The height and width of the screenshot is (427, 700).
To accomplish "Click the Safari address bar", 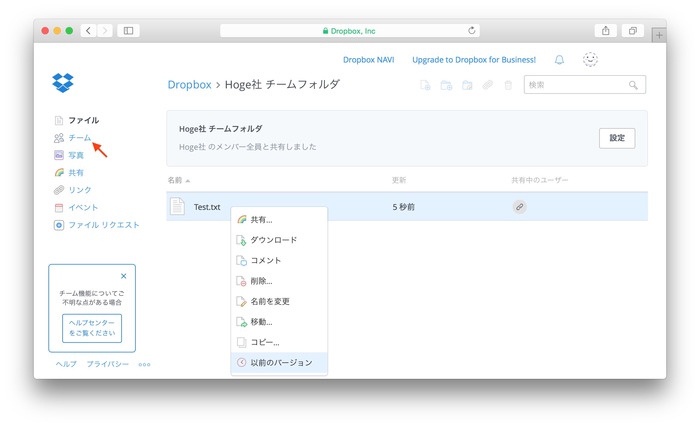I will coord(350,30).
